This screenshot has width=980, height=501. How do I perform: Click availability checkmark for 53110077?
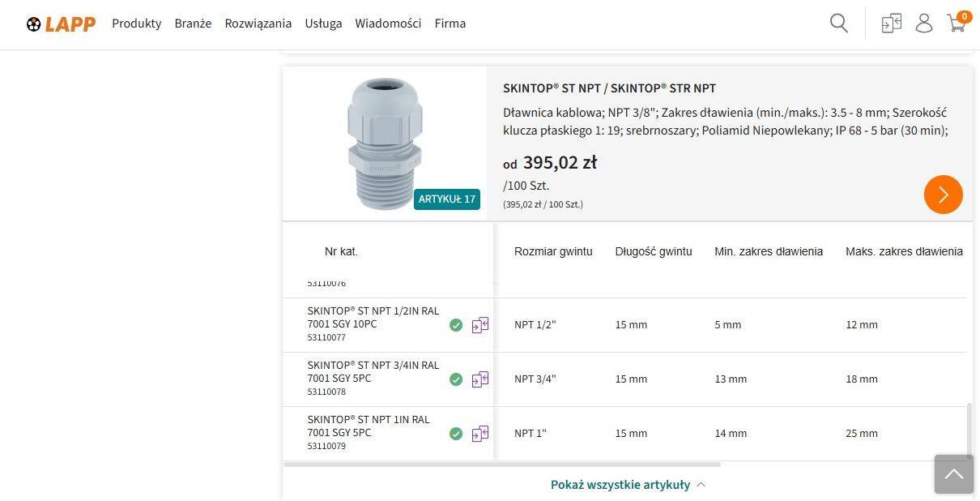(456, 325)
